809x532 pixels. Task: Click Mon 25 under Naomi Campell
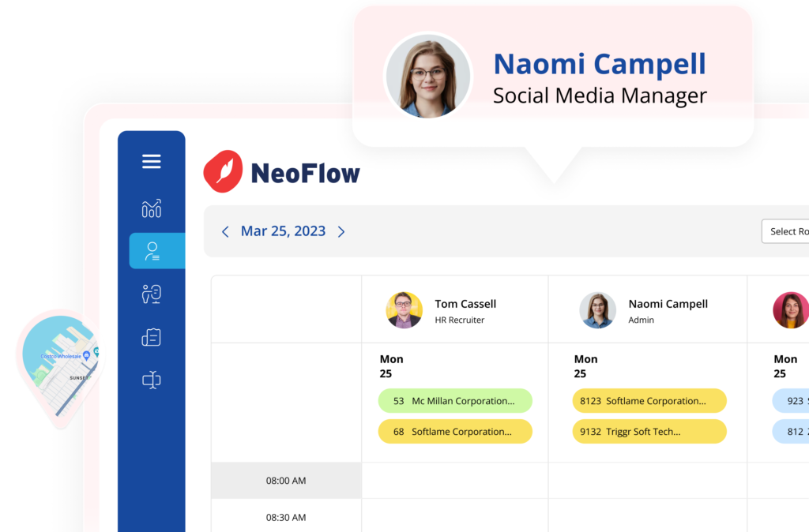(585, 366)
